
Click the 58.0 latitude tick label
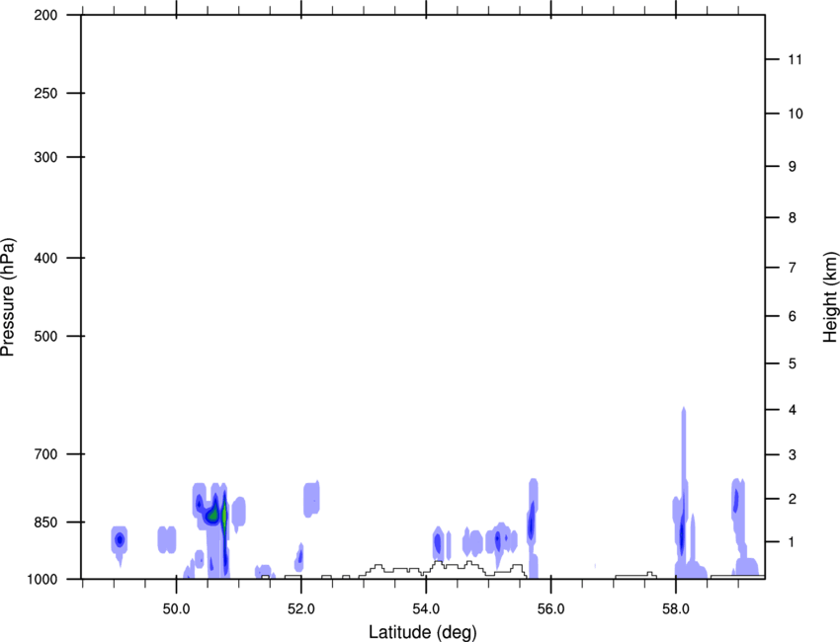click(x=676, y=609)
